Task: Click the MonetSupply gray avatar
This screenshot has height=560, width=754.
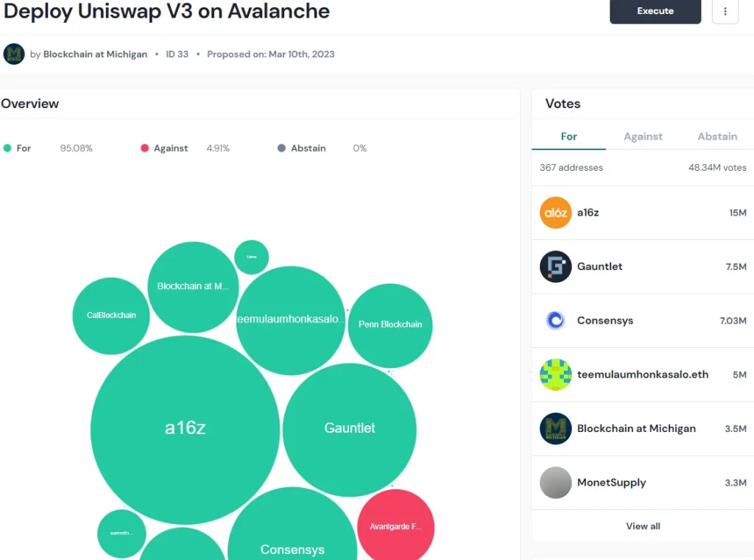Action: coord(555,483)
